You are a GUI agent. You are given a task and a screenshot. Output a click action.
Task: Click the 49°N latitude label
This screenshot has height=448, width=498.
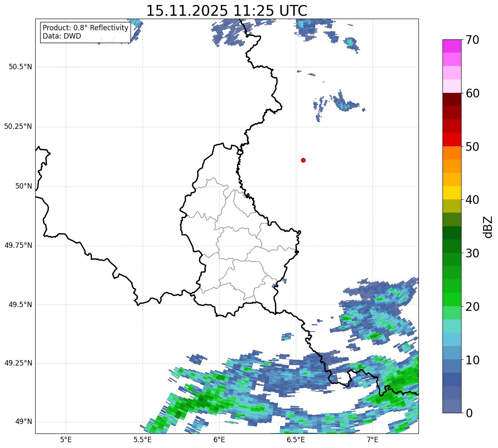[x=24, y=421]
